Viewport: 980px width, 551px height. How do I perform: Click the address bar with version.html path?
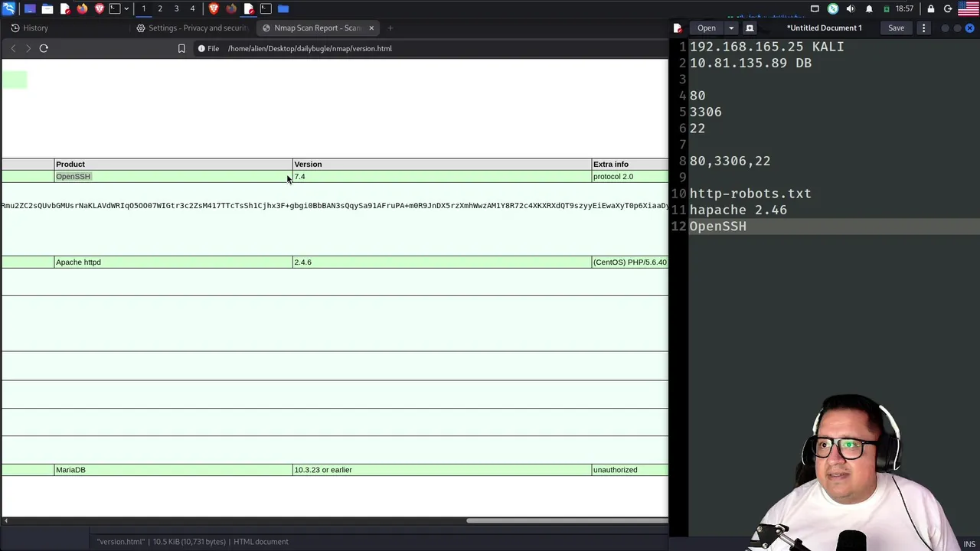pyautogui.click(x=309, y=48)
